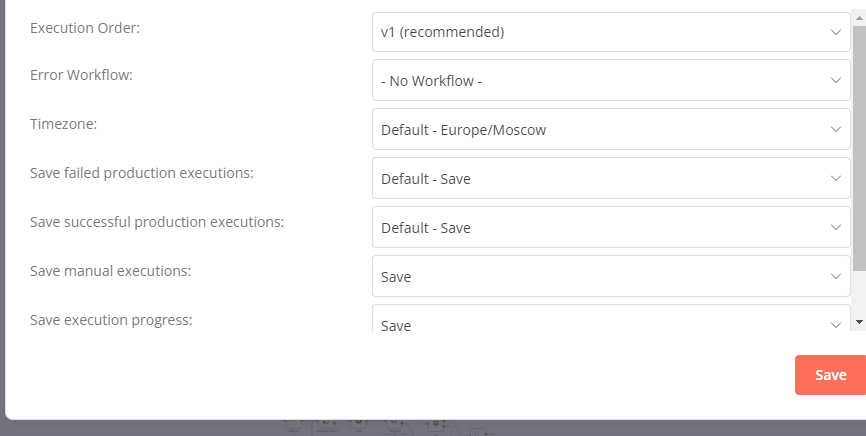
Task: Click chevron arrow in Save manual executions field
Action: (x=836, y=276)
